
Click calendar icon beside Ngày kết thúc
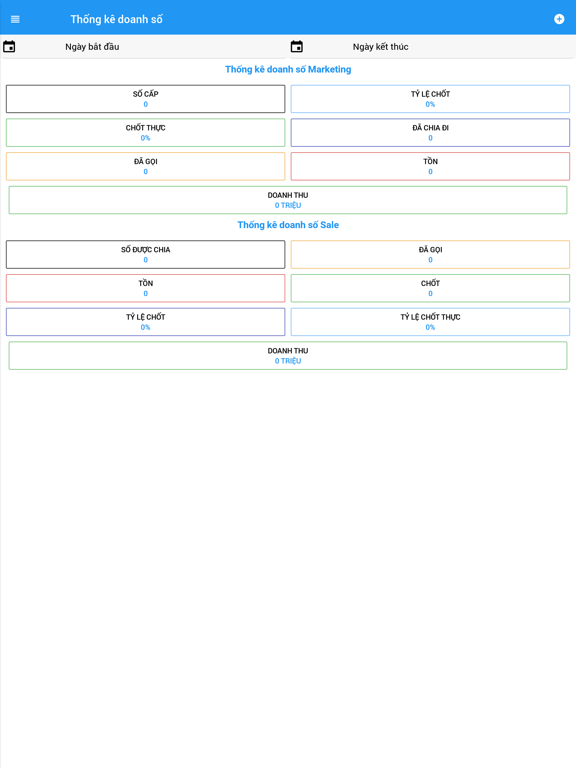pyautogui.click(x=297, y=47)
